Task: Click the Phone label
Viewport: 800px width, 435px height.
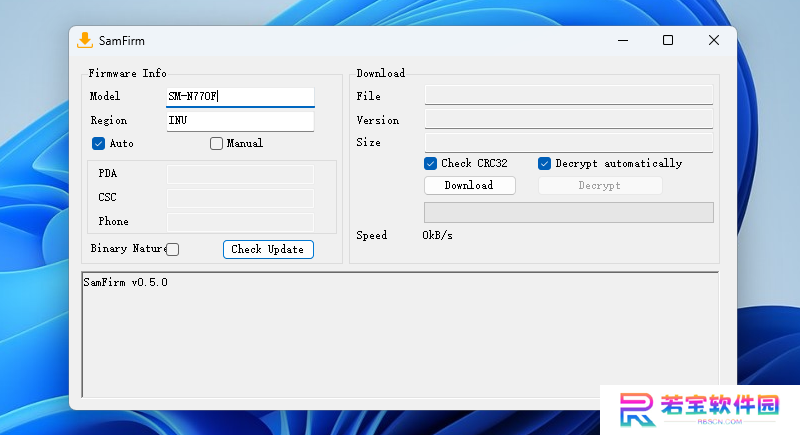Action: 113,221
